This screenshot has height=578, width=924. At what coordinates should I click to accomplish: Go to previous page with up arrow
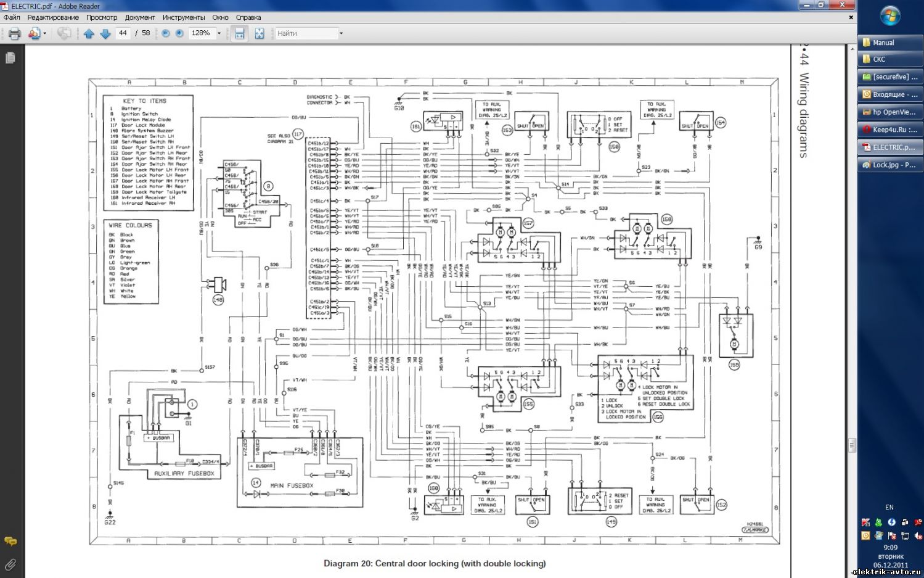89,33
